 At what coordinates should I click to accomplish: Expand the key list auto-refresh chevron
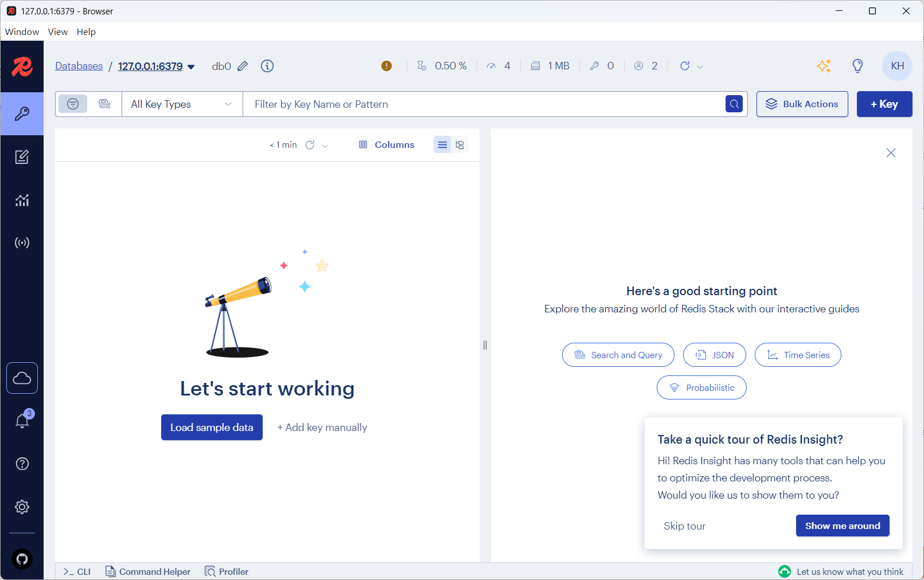[x=325, y=146]
